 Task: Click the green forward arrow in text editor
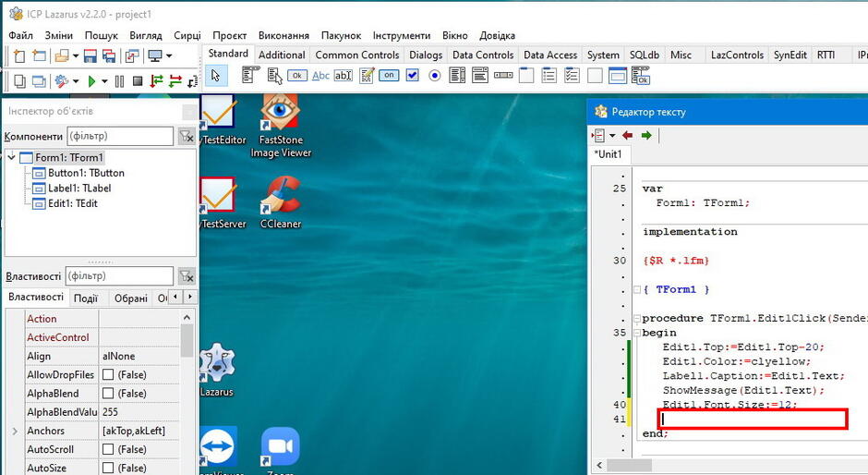(x=646, y=135)
